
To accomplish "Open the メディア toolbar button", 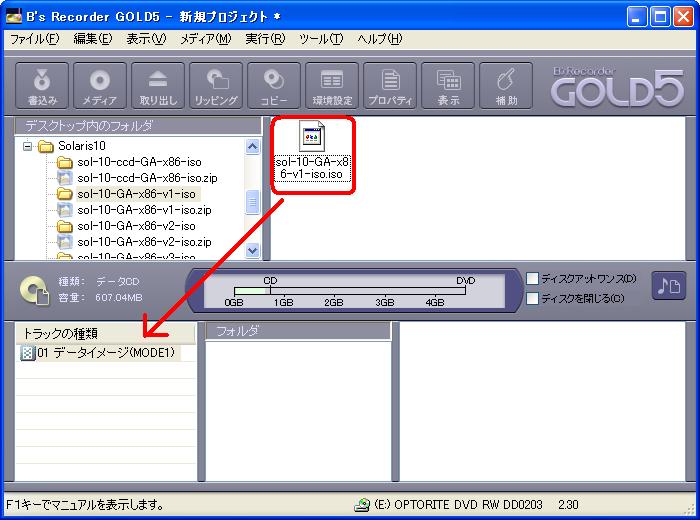I will (100, 85).
